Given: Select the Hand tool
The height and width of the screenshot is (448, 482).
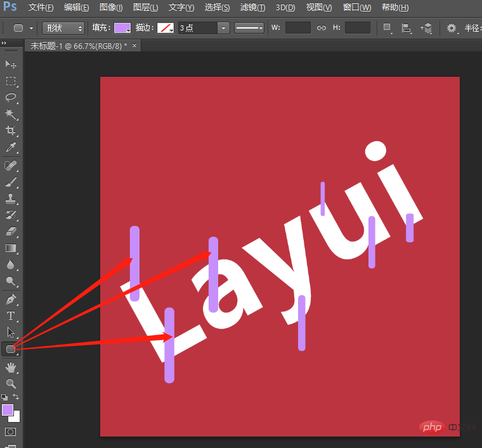Looking at the screenshot, I should pos(11,367).
